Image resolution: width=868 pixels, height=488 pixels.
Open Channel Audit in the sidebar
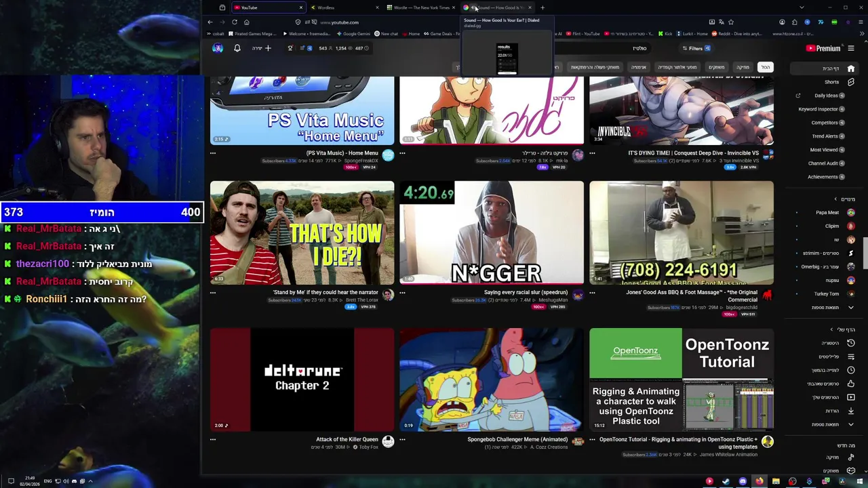(x=826, y=163)
